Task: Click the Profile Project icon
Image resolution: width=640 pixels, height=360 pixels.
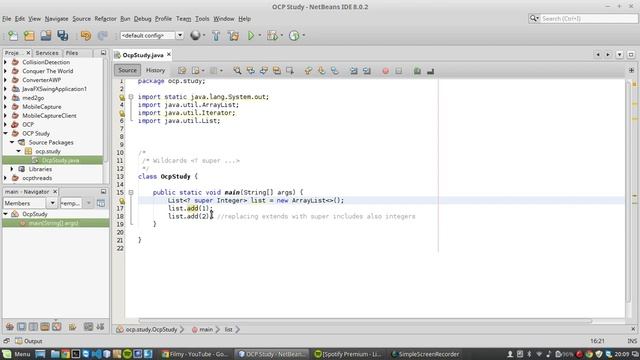Action: (x=294, y=36)
